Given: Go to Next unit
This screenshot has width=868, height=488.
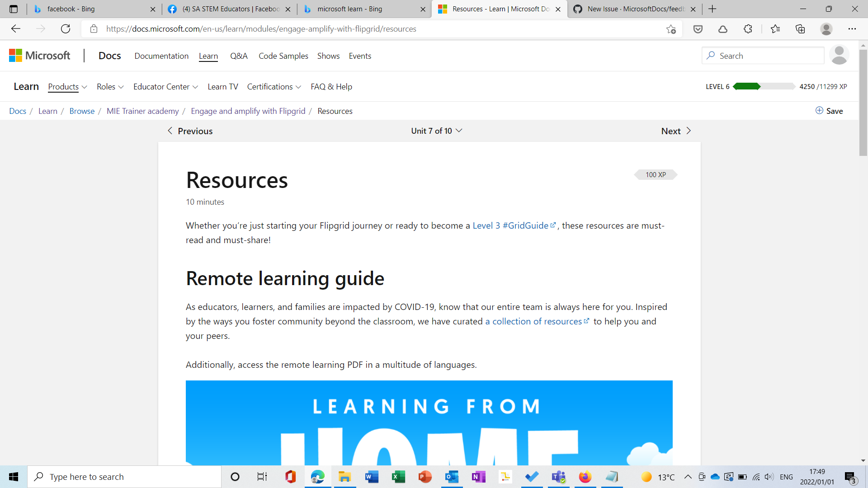Looking at the screenshot, I should (676, 131).
